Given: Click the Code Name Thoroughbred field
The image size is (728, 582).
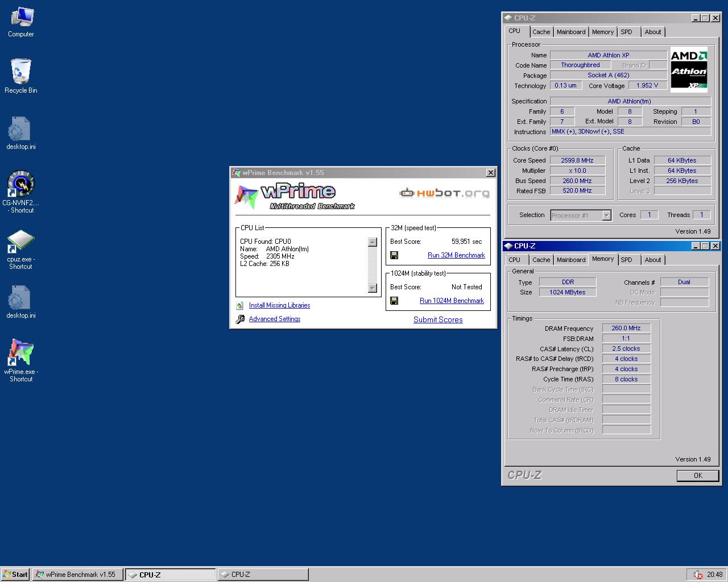Looking at the screenshot, I should (580, 65).
